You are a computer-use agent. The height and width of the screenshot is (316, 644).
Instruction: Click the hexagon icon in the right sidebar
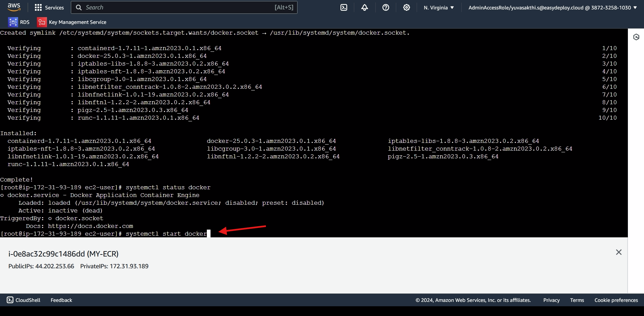tap(636, 37)
